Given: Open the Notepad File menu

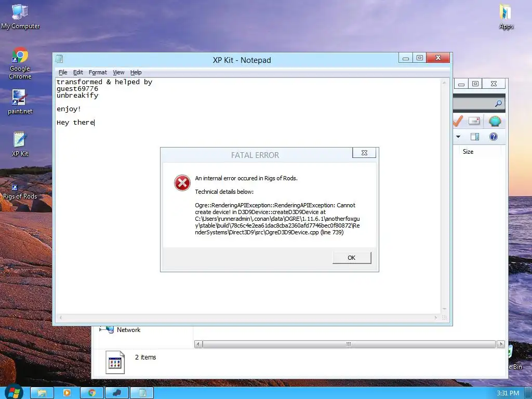Looking at the screenshot, I should point(63,72).
